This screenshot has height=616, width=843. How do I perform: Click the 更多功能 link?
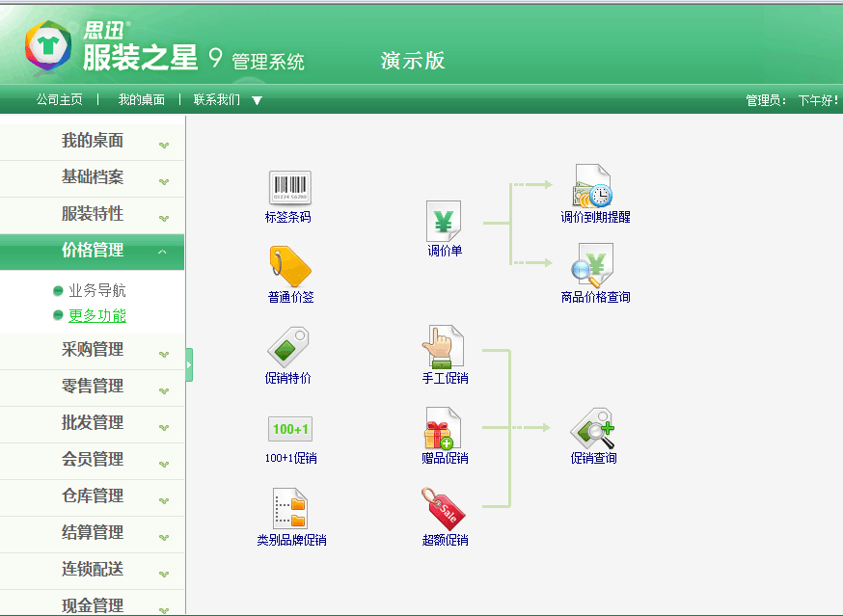97,315
